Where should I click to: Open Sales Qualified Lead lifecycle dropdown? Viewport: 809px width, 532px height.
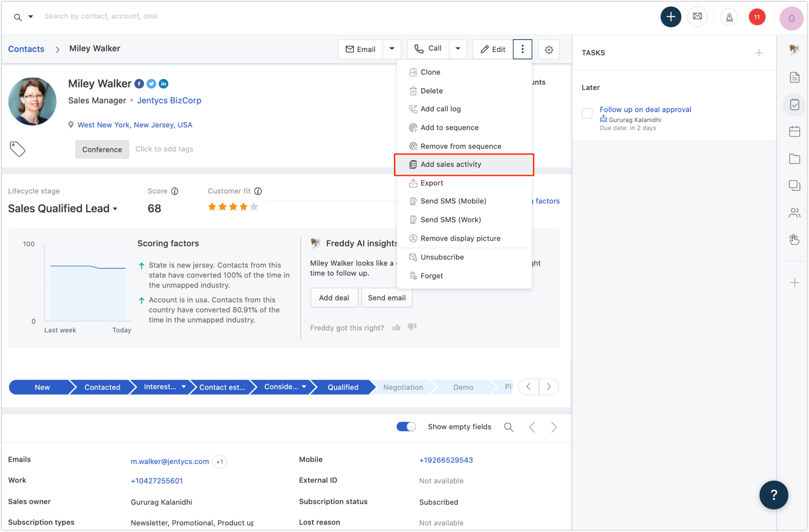click(63, 209)
